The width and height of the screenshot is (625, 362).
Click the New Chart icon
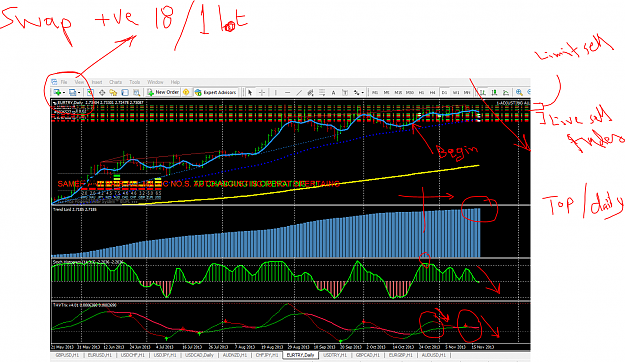click(57, 92)
